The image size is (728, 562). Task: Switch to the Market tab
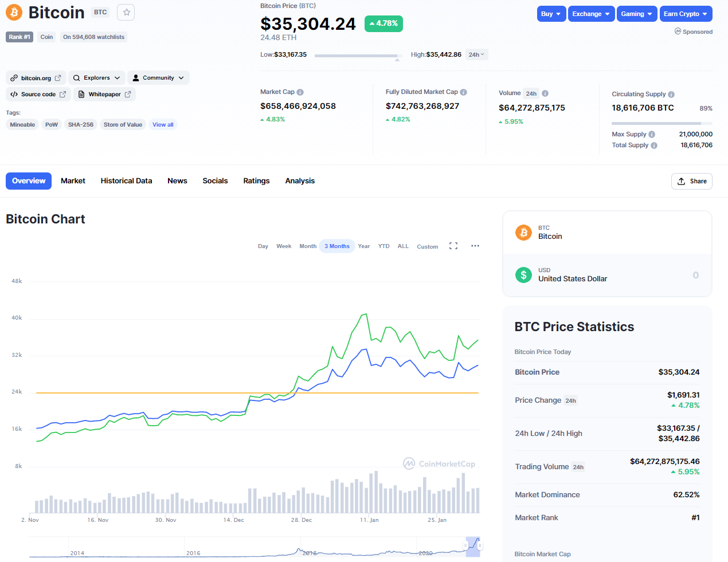coord(73,181)
